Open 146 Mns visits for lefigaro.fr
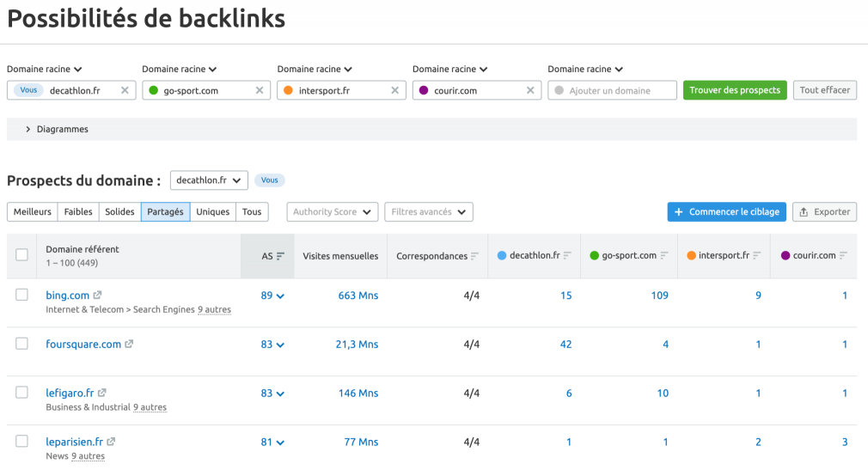Screen dimensions: 868x470 358,393
